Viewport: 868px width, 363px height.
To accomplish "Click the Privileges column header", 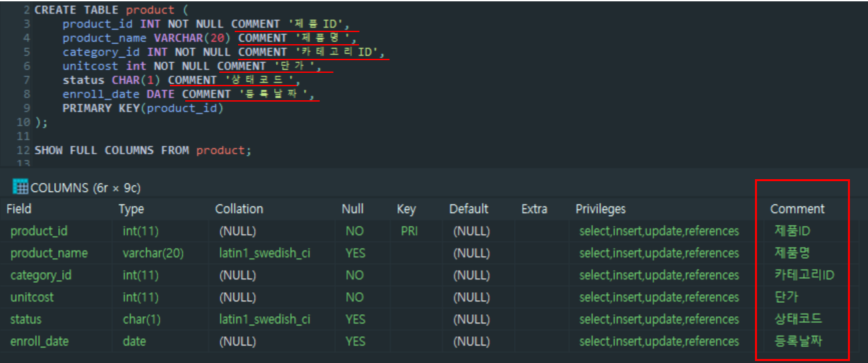I will (x=601, y=209).
